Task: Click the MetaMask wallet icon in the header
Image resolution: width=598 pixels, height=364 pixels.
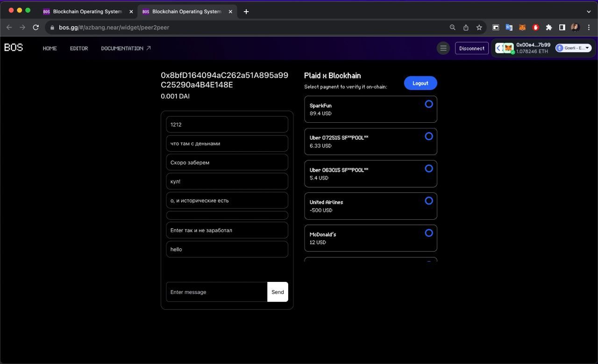Action: point(508,48)
